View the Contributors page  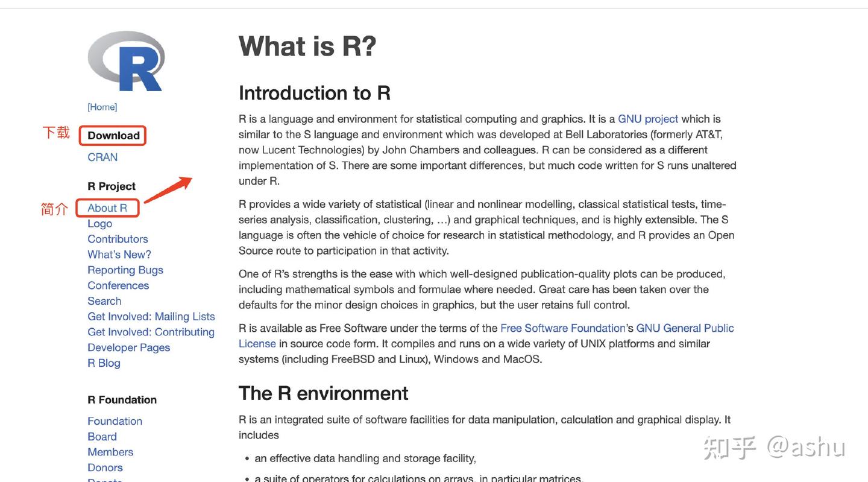click(x=117, y=238)
